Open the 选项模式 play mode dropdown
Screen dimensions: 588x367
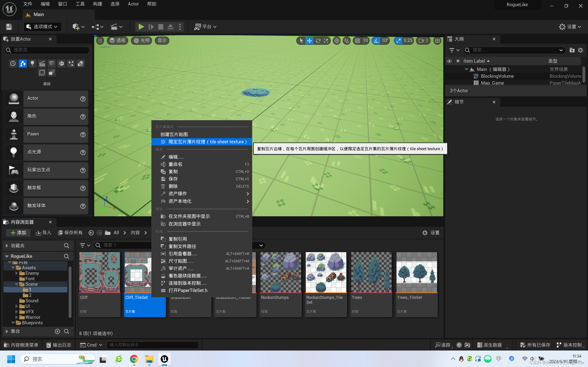(x=42, y=27)
